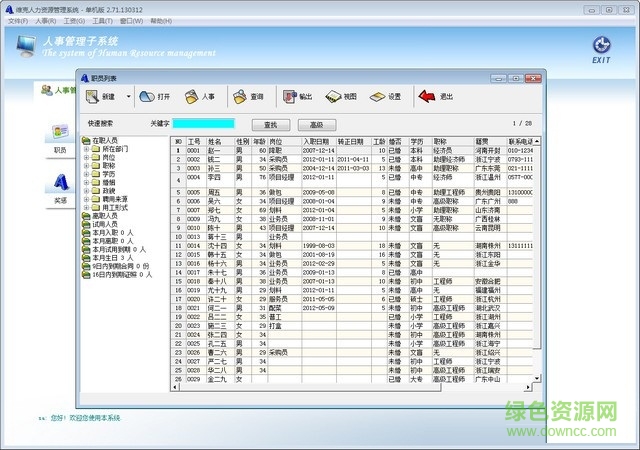The image size is (640, 450).
Task: Click the 人事 toolbar icon
Action: [192, 97]
